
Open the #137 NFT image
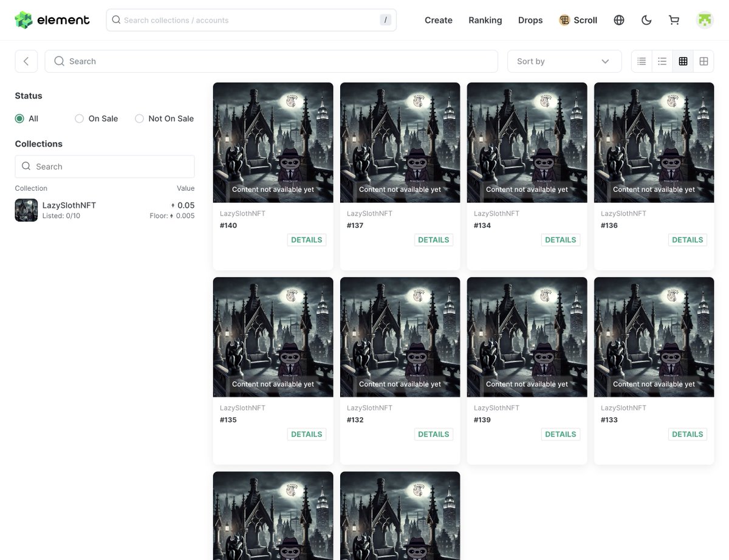(400, 143)
